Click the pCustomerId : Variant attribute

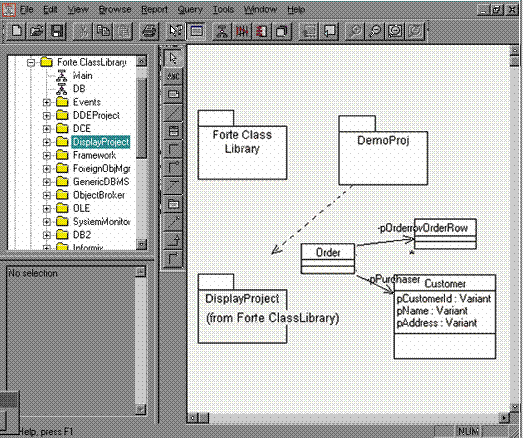coord(444,299)
